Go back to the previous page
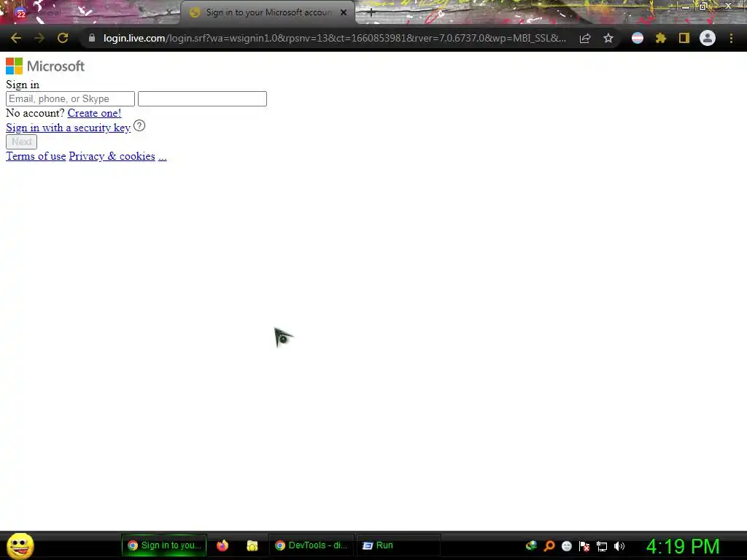The image size is (747, 560). [16, 38]
